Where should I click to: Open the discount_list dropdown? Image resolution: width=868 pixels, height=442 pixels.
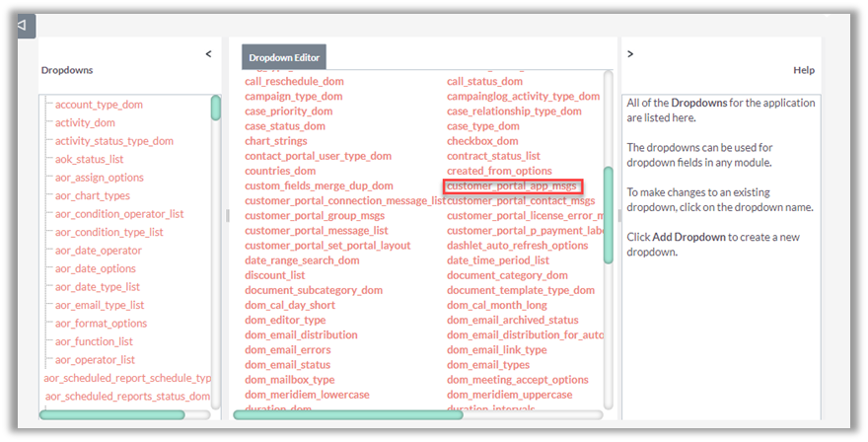[275, 275]
